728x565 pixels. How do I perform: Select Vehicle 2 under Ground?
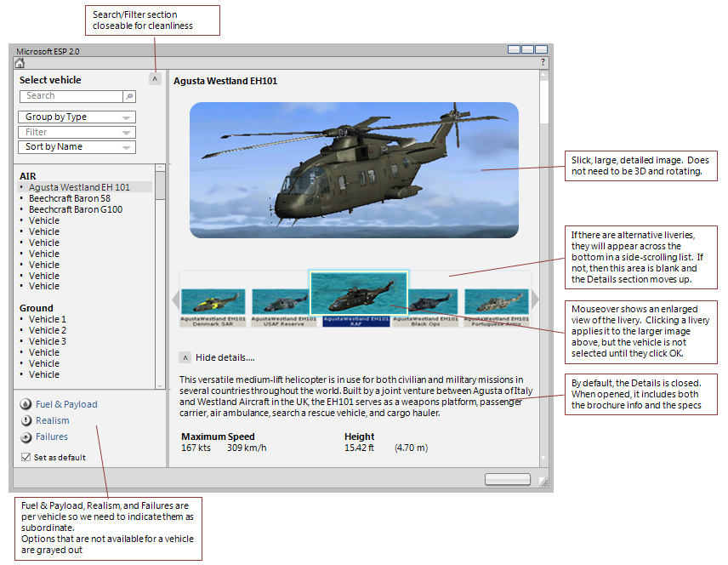pyautogui.click(x=48, y=330)
